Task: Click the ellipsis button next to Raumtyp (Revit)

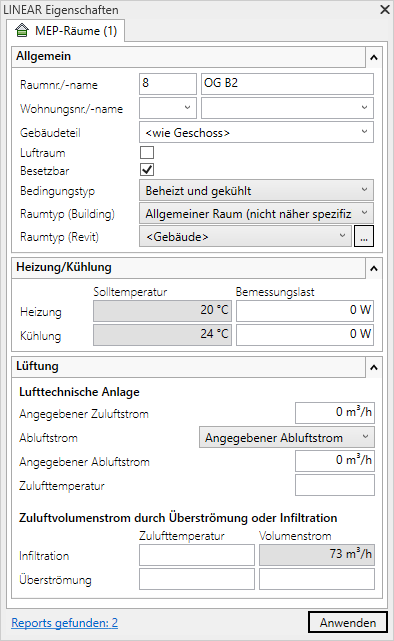Action: 364,236
